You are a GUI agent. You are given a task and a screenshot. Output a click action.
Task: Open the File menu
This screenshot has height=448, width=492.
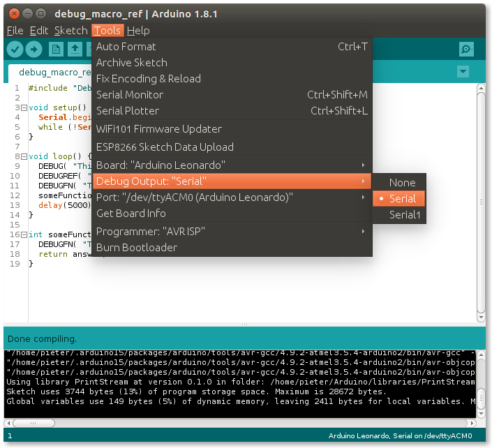point(15,31)
